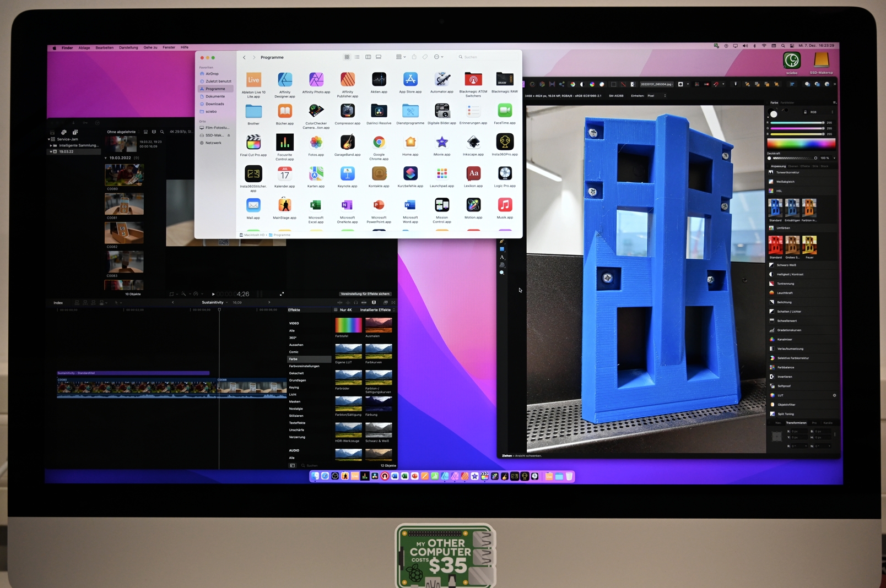Open DaVinci Resolve folder icon
886x588 pixels.
[379, 111]
